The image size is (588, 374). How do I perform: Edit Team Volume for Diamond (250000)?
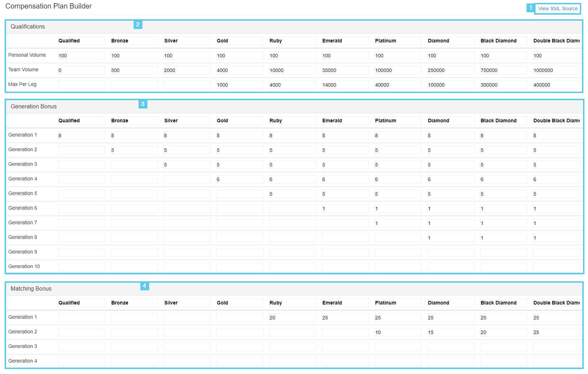[x=451, y=70]
